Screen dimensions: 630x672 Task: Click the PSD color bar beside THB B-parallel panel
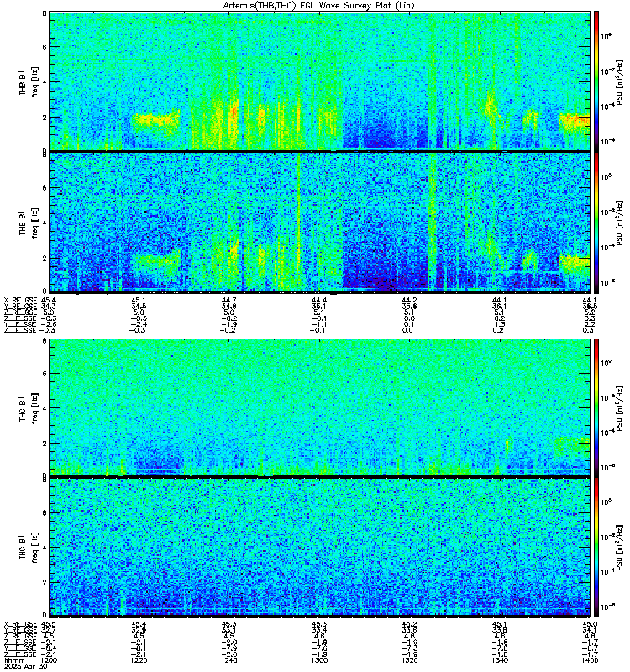point(596,222)
